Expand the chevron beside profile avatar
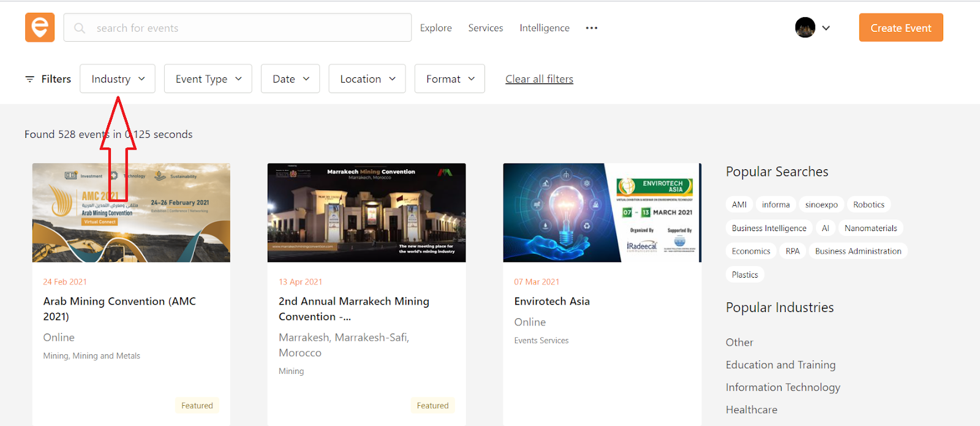The image size is (980, 426). coord(826,28)
